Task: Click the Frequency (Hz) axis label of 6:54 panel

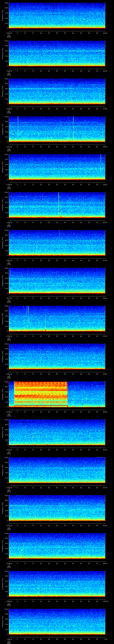Action: point(3,394)
